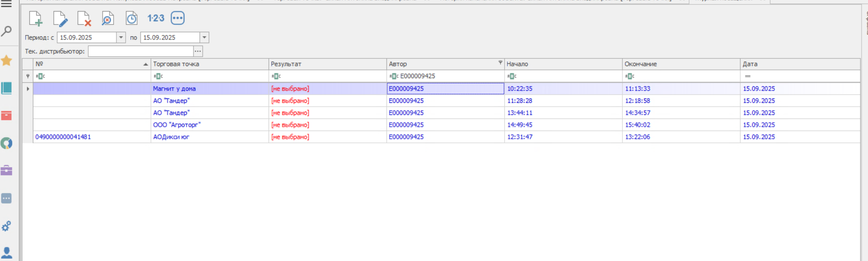Click end time 13:22:06
The height and width of the screenshot is (261, 868).
coord(638,137)
